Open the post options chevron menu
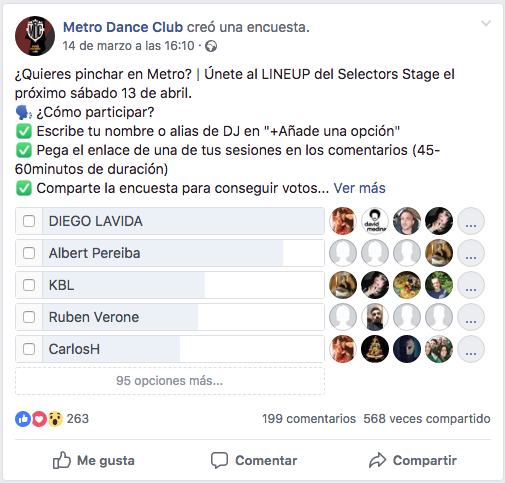 coord(486,23)
